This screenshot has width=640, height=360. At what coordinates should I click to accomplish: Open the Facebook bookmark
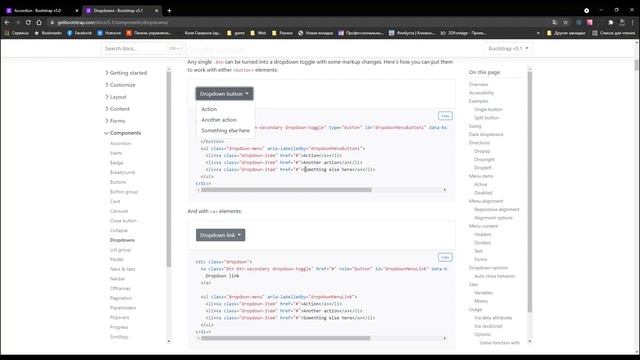click(80, 33)
